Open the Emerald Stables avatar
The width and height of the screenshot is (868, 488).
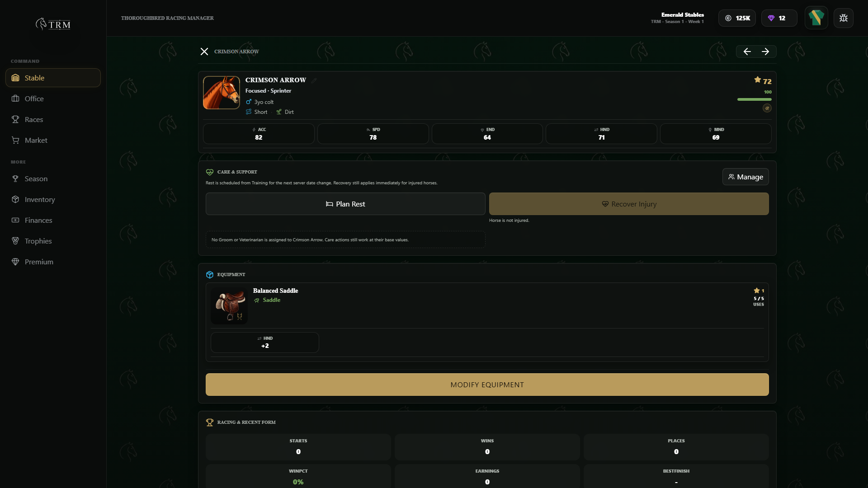coord(816,18)
